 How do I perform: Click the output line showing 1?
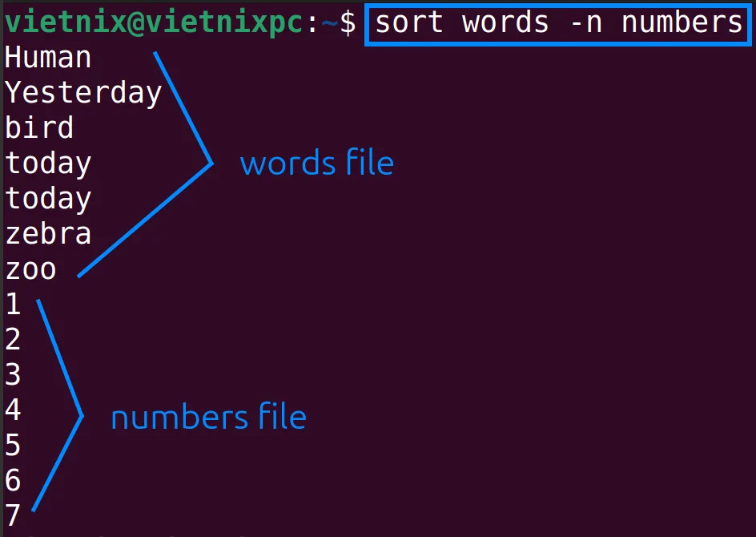pos(13,304)
